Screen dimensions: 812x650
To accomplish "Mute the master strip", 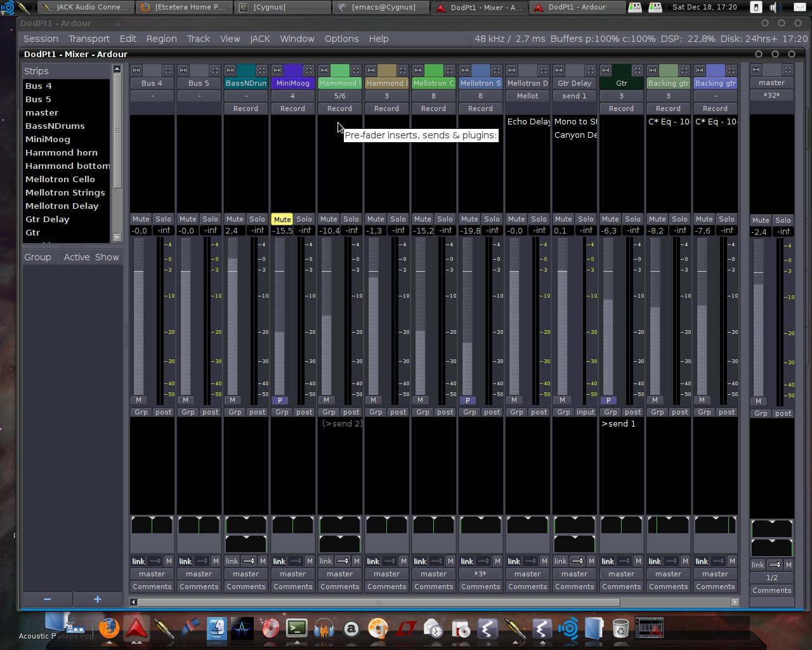I will coord(761,220).
